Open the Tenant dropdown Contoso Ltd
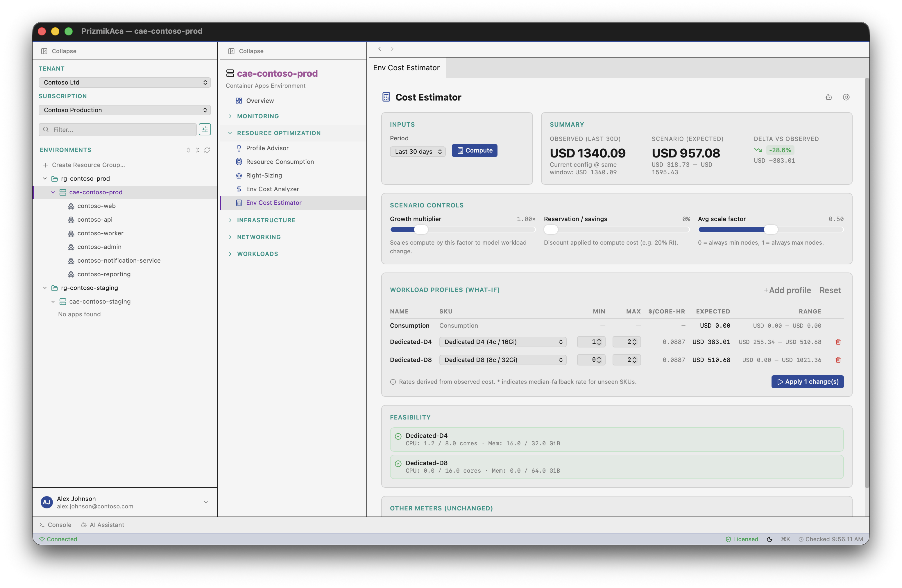Screen dimensions: 902x588 click(125, 83)
